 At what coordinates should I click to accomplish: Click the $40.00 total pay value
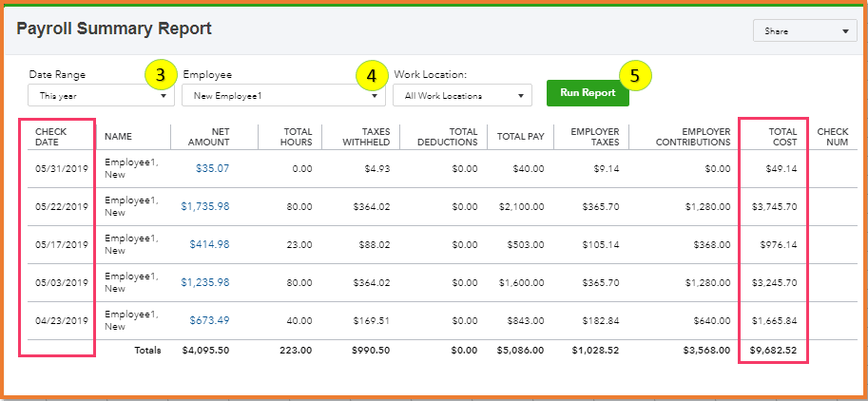(529, 169)
